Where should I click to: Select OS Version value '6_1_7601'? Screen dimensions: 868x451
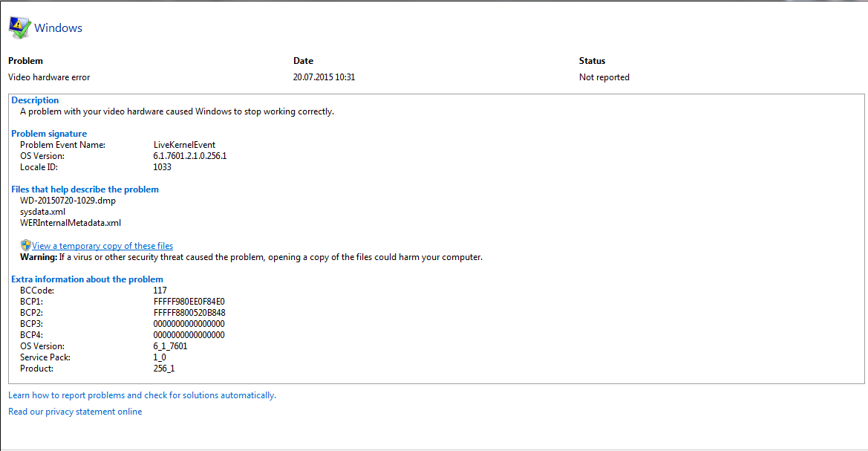tap(170, 345)
